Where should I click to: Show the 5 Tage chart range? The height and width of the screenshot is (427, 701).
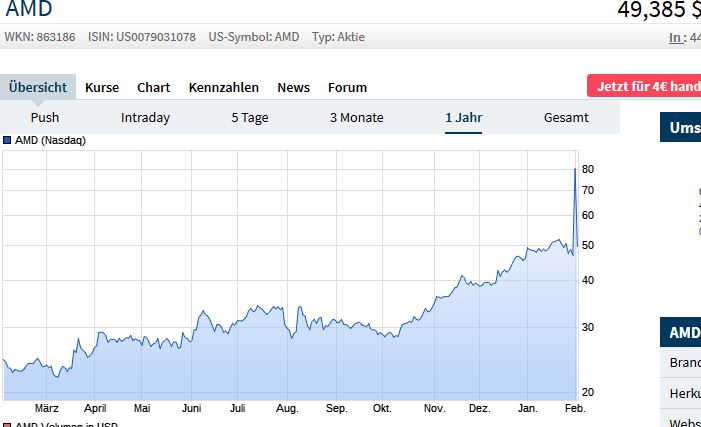click(250, 117)
